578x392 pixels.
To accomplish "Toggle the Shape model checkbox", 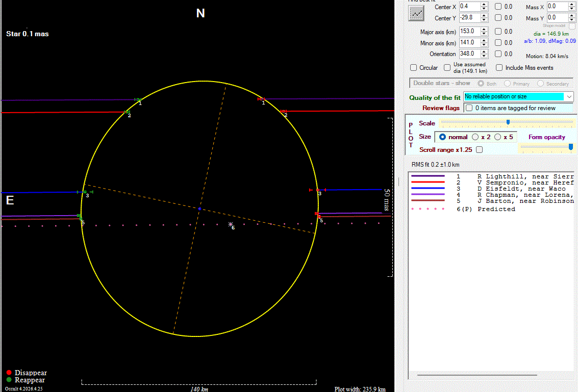I will [x=572, y=26].
